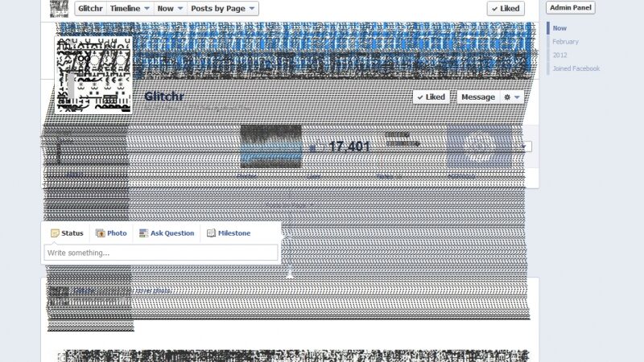
Task: Click the Glitchr page thumbnail in top bar
Action: pyautogui.click(x=59, y=8)
